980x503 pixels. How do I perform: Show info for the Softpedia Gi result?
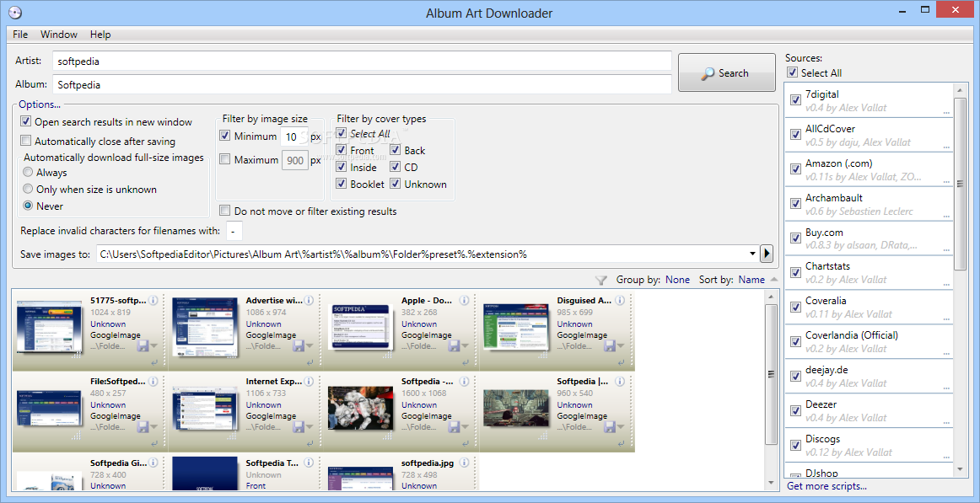(153, 463)
